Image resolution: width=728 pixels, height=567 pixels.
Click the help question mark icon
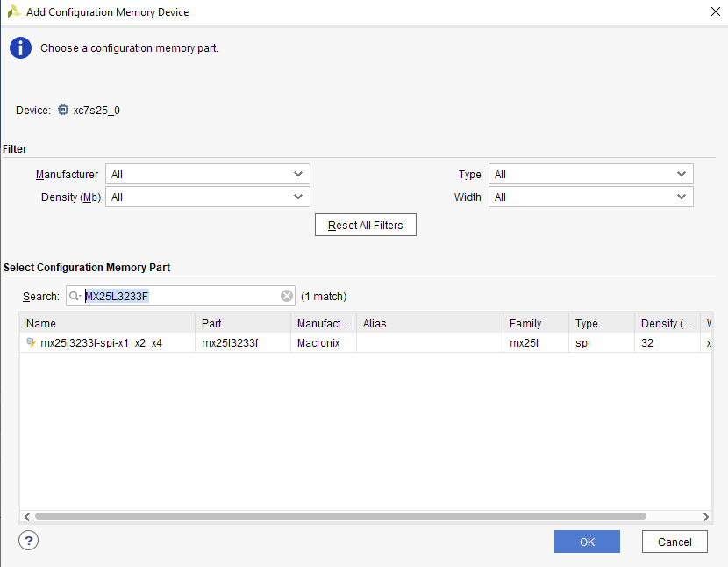(31, 541)
